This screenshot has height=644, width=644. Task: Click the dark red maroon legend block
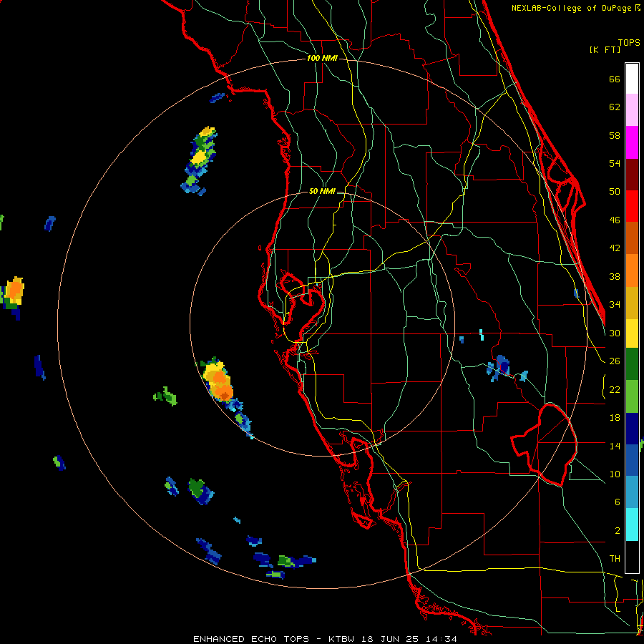[632, 175]
